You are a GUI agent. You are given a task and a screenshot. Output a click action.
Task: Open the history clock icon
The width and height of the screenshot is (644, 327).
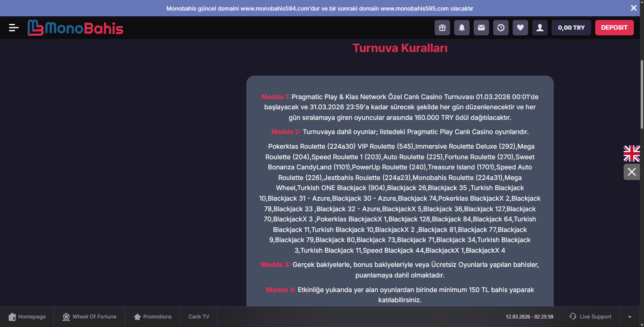pyautogui.click(x=501, y=28)
